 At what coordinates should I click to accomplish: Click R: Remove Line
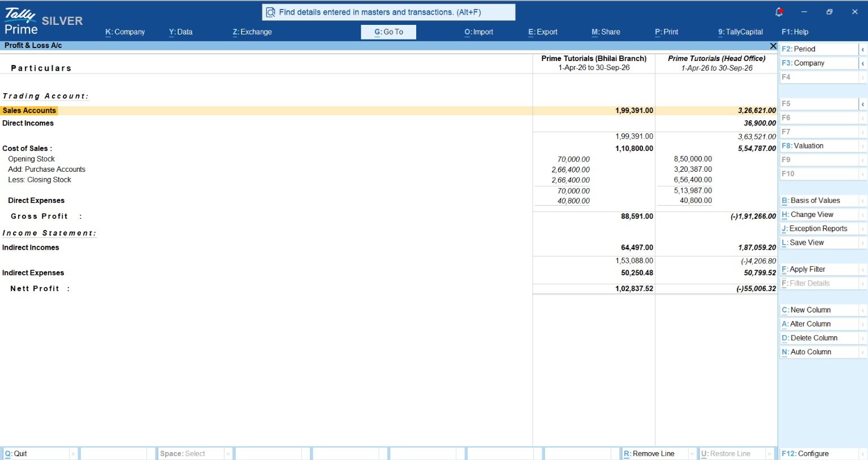pyautogui.click(x=655, y=454)
